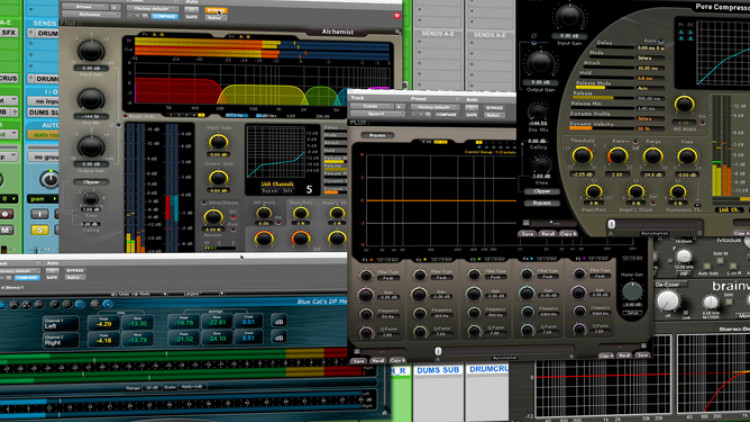Click the magnifier icon in Blue Cat toolbar

(x=108, y=304)
